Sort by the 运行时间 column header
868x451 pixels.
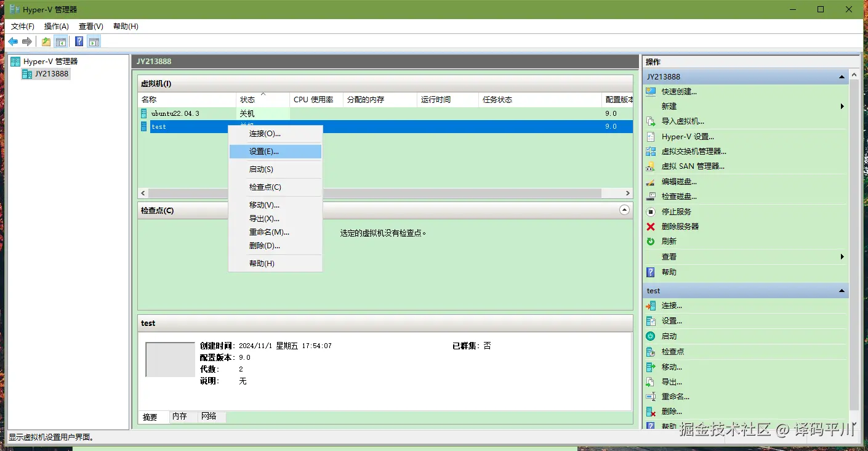(x=448, y=100)
